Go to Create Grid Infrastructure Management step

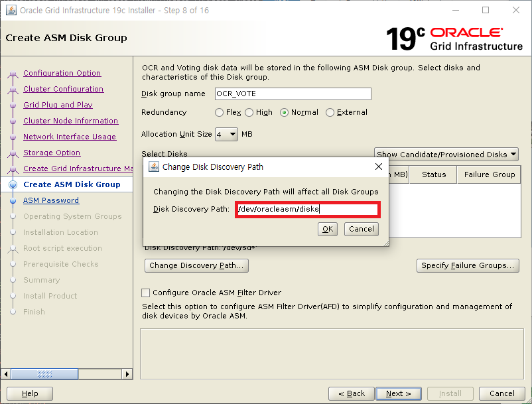point(78,168)
